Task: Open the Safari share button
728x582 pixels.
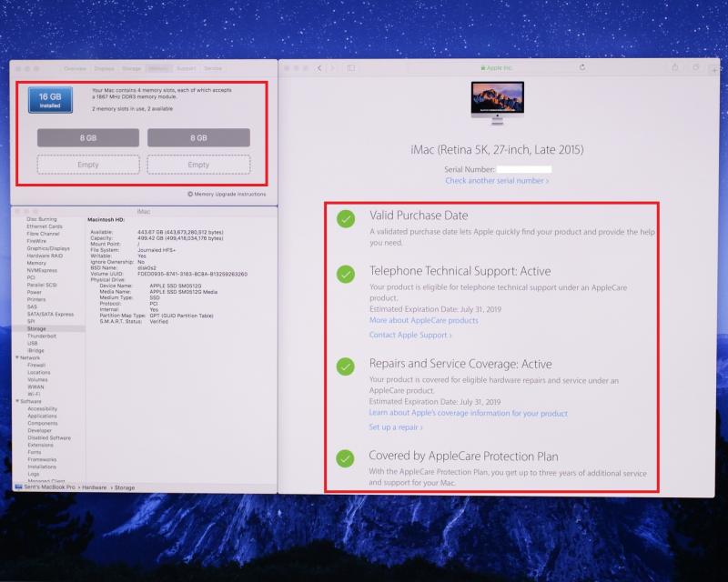Action: [675, 67]
